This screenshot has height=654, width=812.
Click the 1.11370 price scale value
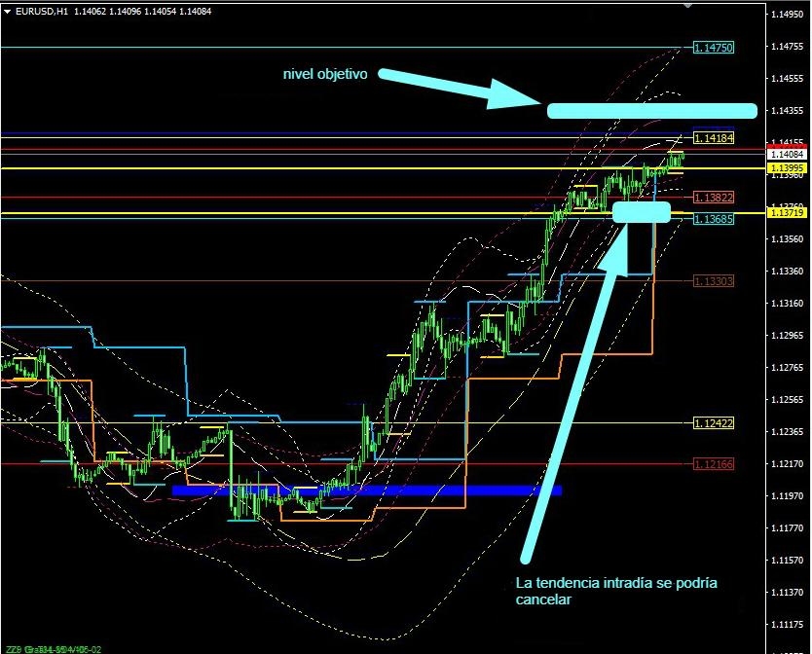pos(787,593)
